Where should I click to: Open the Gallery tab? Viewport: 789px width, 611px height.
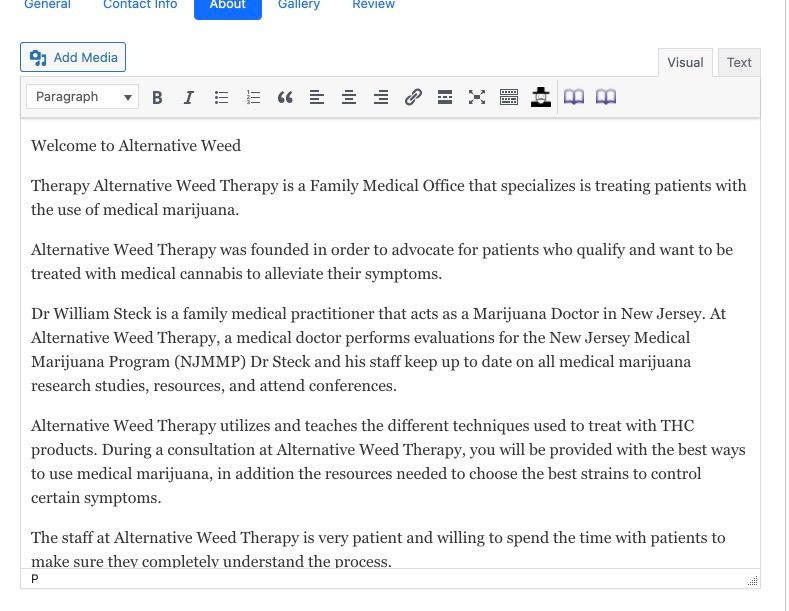point(299,5)
